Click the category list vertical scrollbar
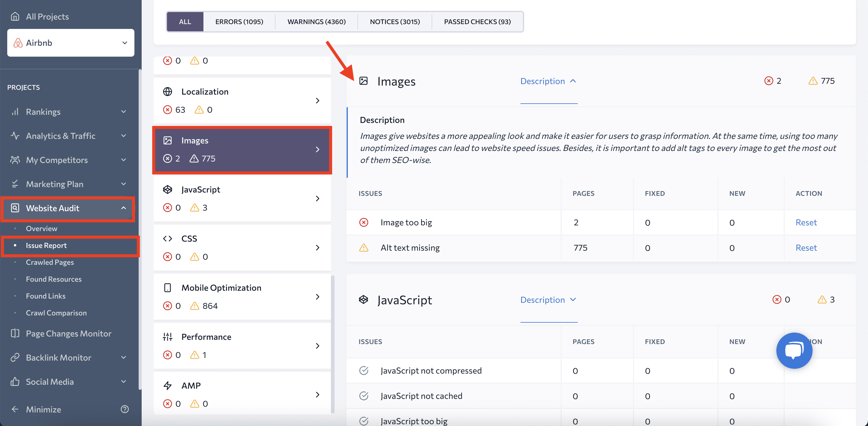Screen dimensions: 868x426 (332, 343)
